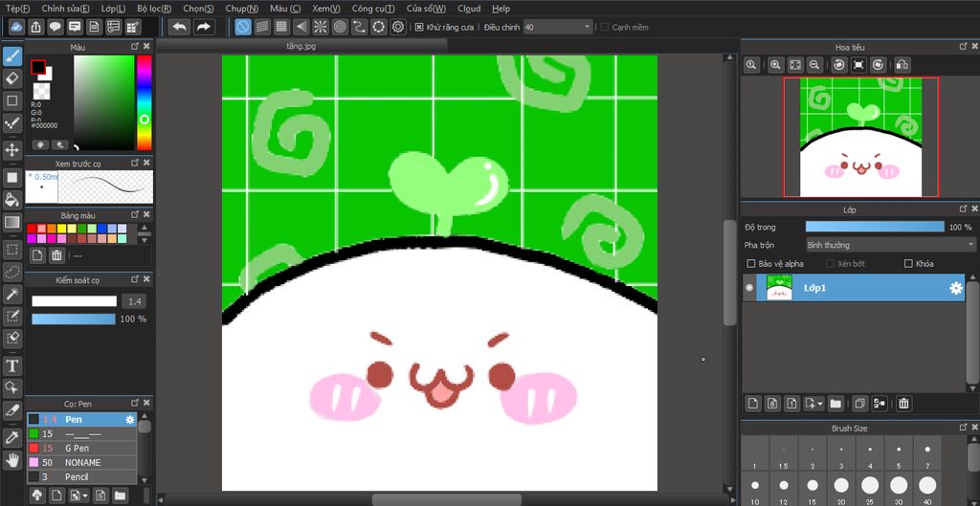Open the Công cụ(T) menu
This screenshot has width=980, height=506.
[x=373, y=9]
